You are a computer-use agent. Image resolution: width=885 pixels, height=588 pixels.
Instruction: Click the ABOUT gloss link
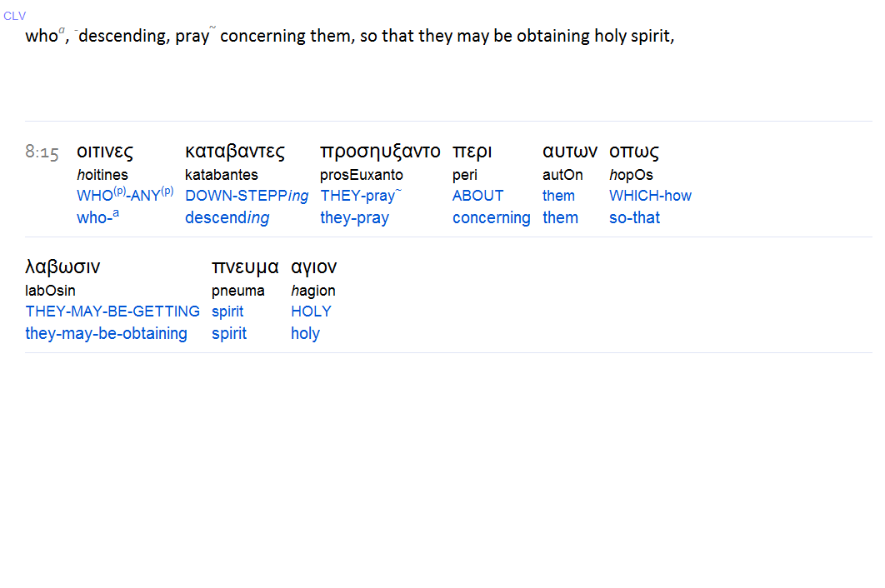[478, 196]
